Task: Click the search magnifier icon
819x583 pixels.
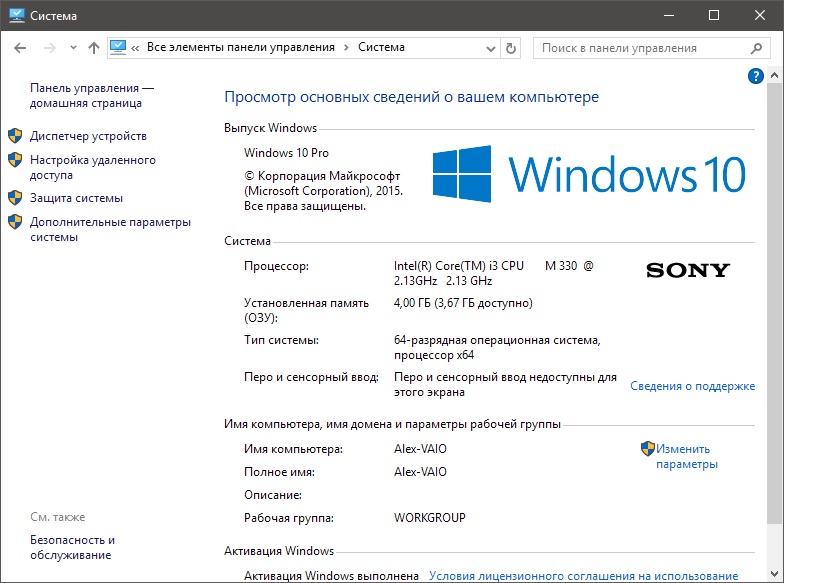Action: 756,49
